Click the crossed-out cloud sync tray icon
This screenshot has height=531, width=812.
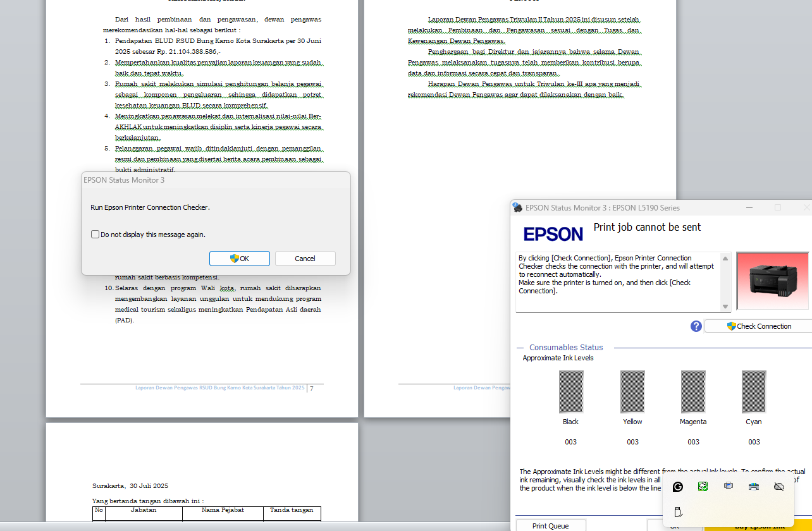778,487
